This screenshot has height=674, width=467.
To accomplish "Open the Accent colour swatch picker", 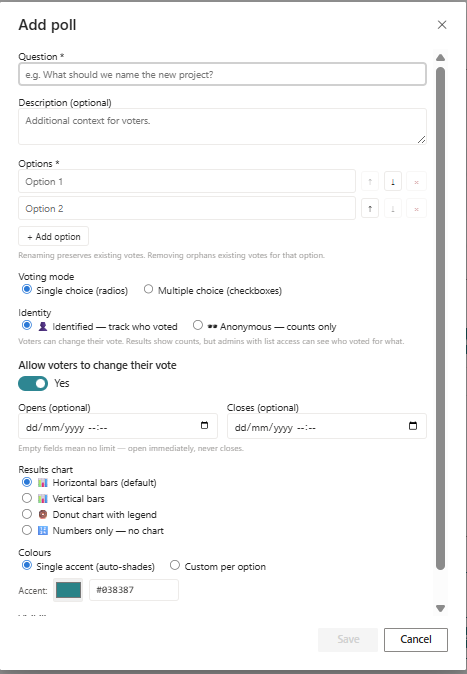I will point(68,590).
